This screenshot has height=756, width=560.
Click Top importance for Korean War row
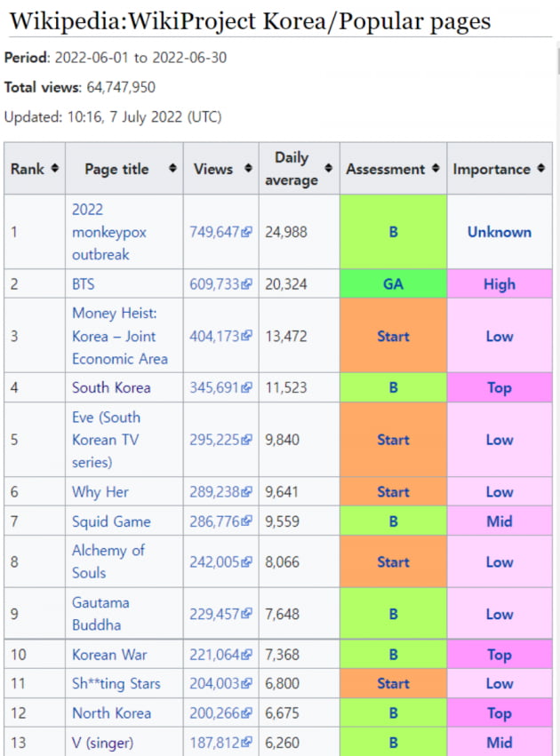(500, 655)
